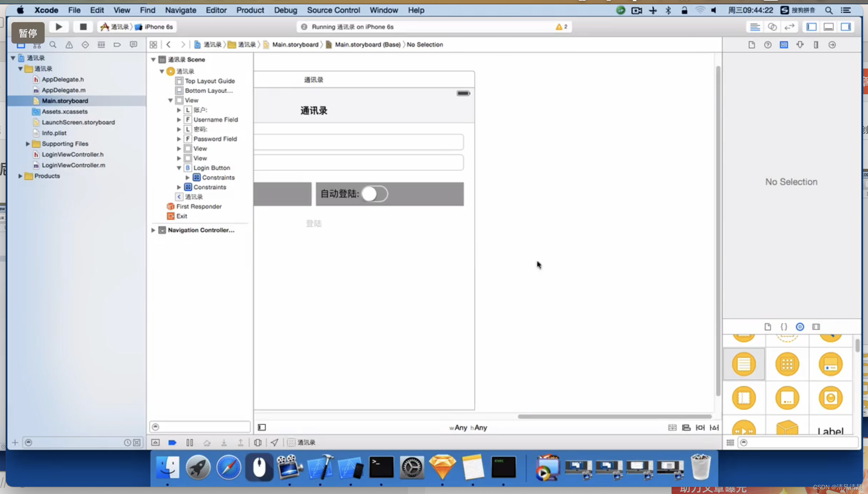
Task: Stop the running app
Action: pos(83,27)
